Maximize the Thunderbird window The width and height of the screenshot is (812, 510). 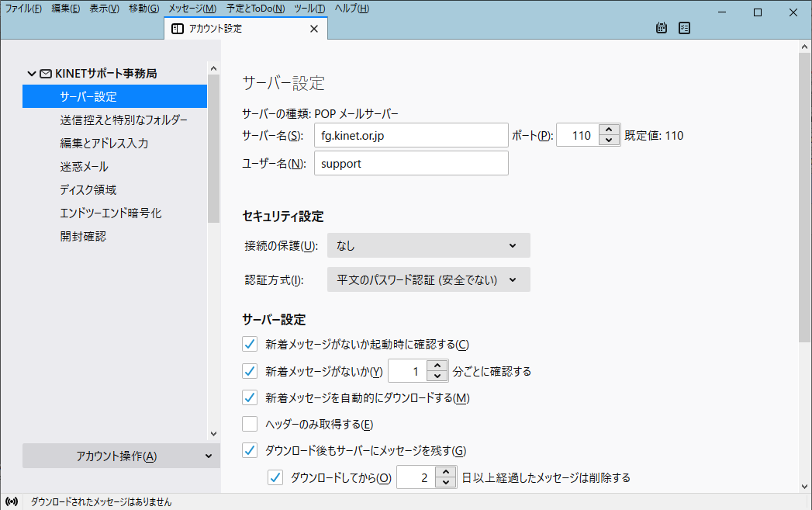click(758, 12)
